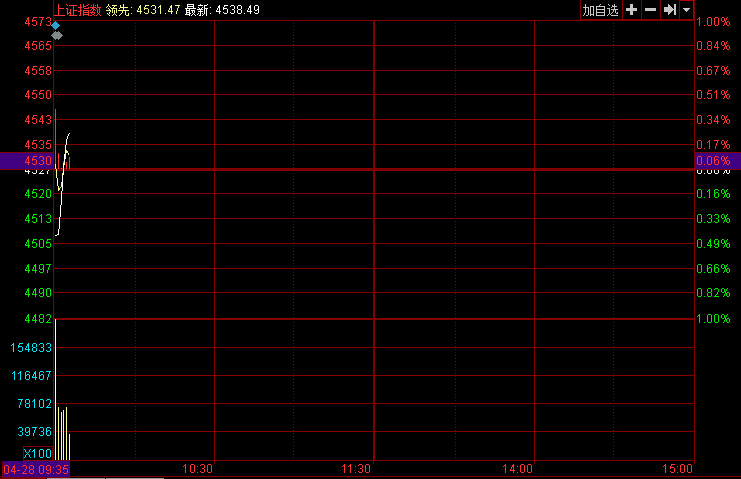The width and height of the screenshot is (741, 479).
Task: Open the dropdown arrow next to toolbar
Action: (x=686, y=9)
